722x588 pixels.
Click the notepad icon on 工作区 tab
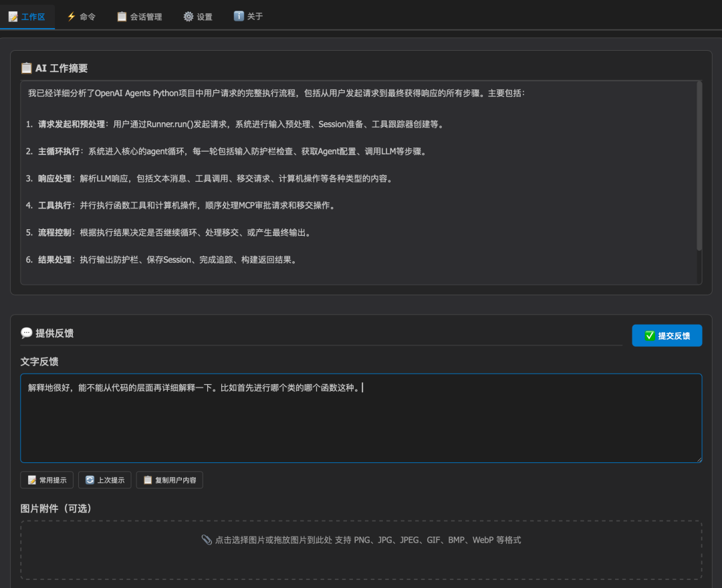click(13, 17)
